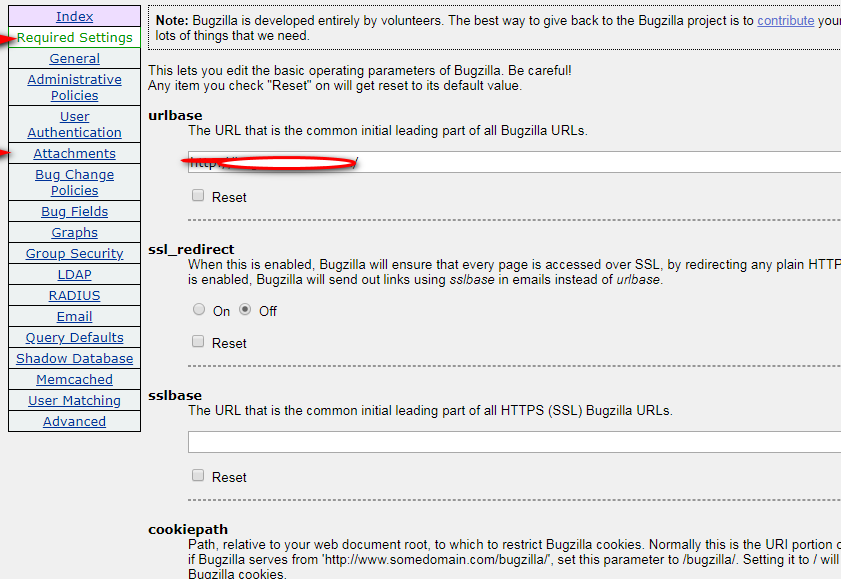Go to User Matching section
The width and height of the screenshot is (841, 579).
(75, 400)
